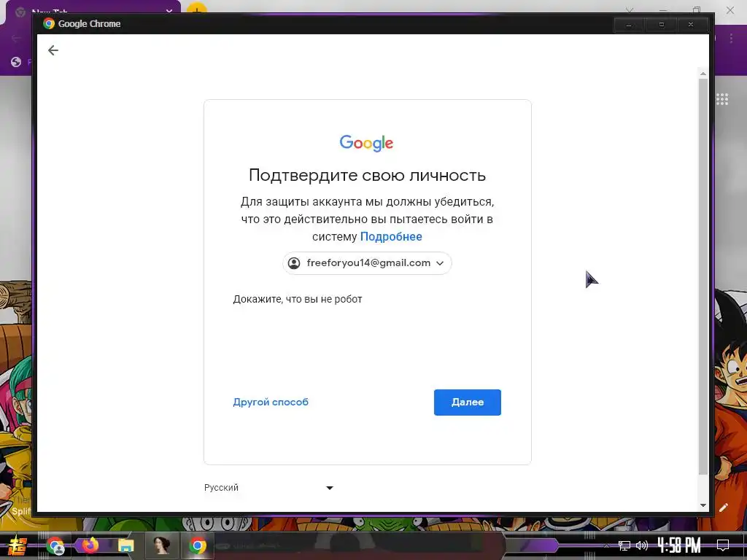Click the Далее button
The height and width of the screenshot is (560, 747).
point(467,402)
